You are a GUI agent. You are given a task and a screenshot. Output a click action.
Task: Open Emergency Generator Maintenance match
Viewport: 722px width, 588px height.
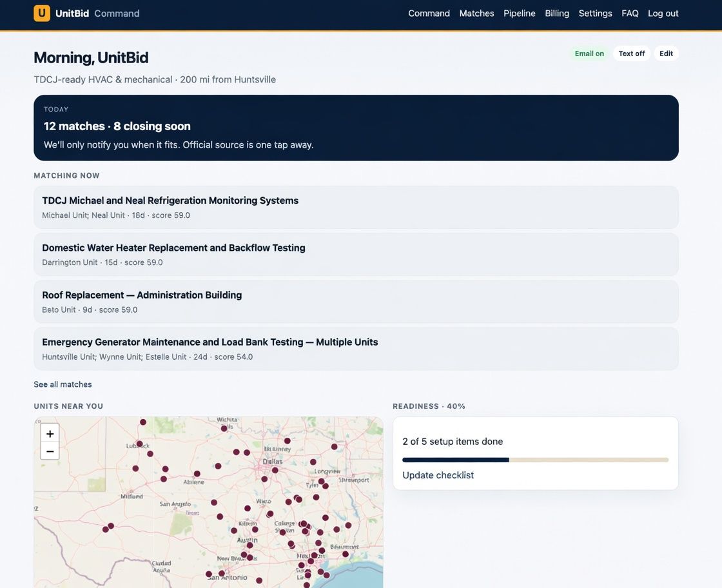coord(356,349)
